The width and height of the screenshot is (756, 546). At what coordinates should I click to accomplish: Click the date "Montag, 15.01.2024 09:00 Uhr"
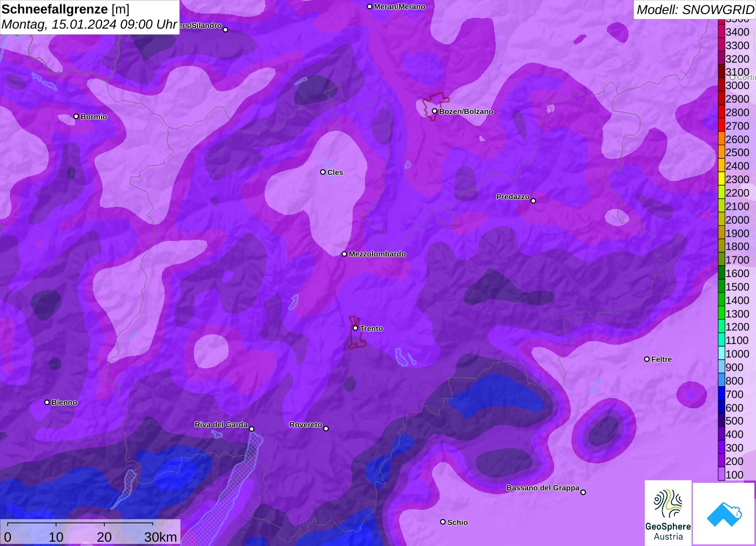tap(90, 24)
